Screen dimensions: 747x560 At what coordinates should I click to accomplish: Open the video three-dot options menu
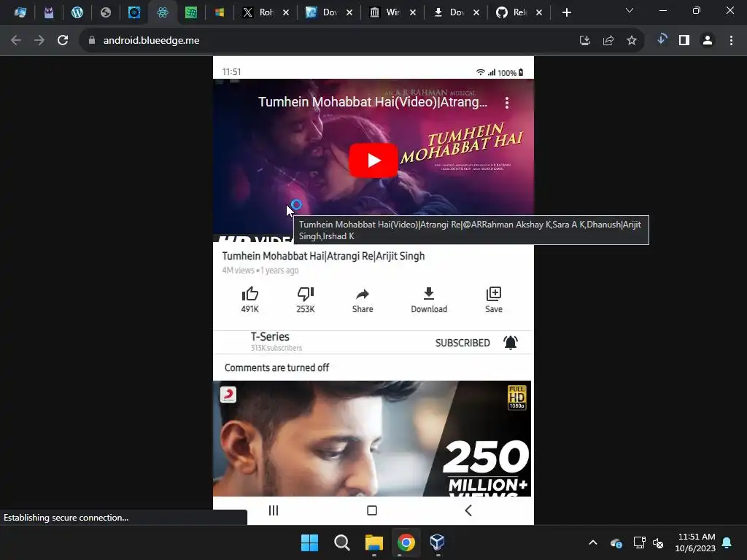[507, 102]
